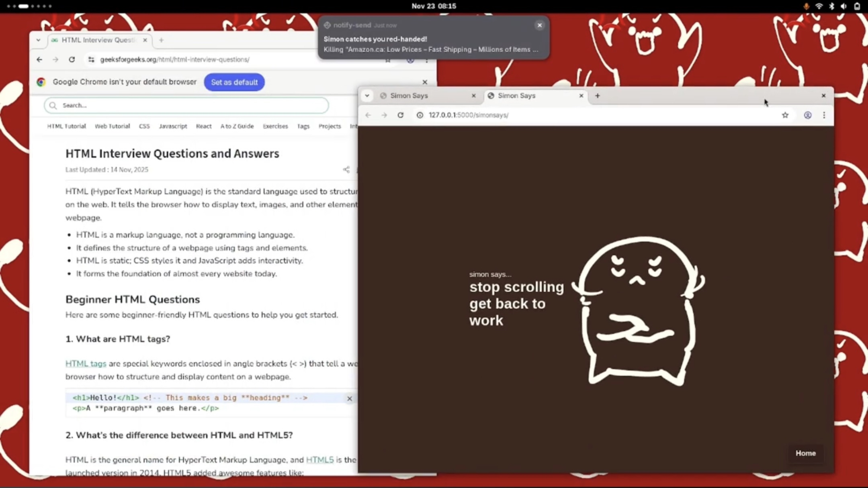Reload the Simon Says page
This screenshot has width=868, height=488.
coord(400,115)
